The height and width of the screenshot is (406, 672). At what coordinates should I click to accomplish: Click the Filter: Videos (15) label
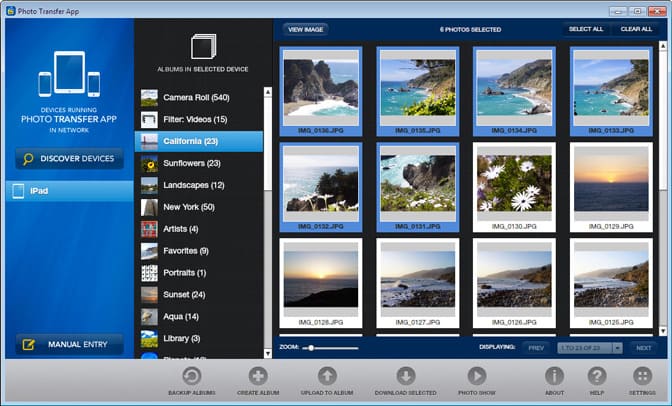tap(195, 120)
